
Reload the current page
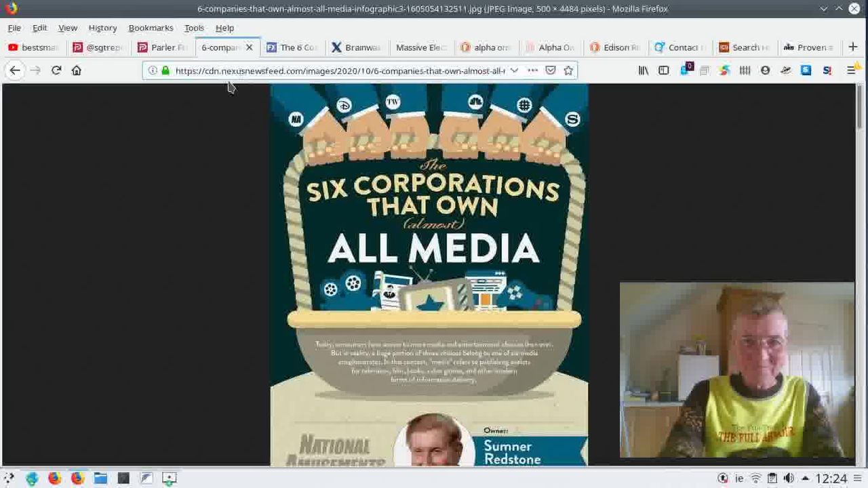pyautogui.click(x=56, y=70)
